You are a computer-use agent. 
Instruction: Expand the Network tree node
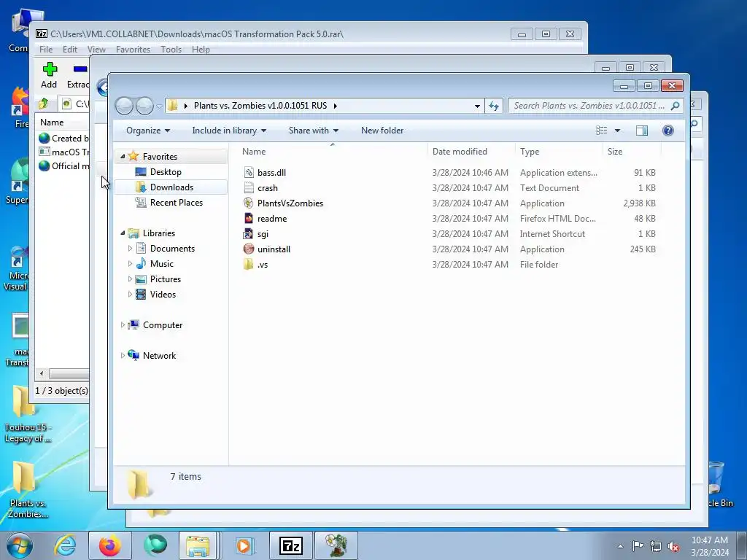[x=123, y=355]
